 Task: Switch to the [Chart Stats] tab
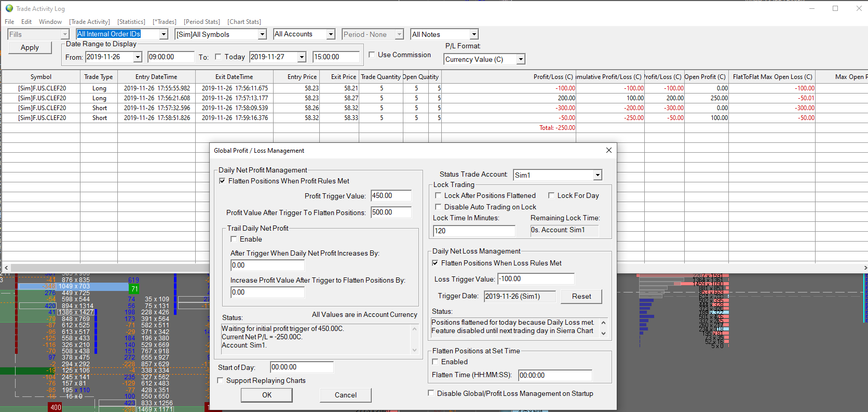click(244, 22)
